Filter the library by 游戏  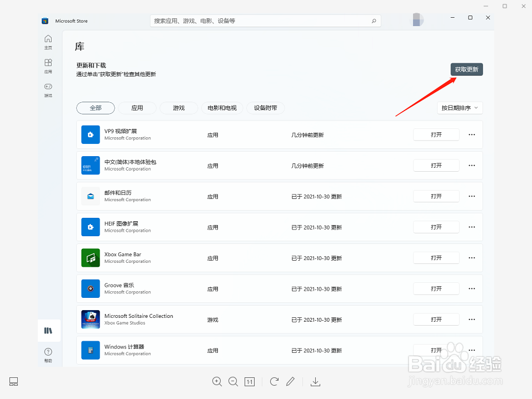pyautogui.click(x=179, y=108)
